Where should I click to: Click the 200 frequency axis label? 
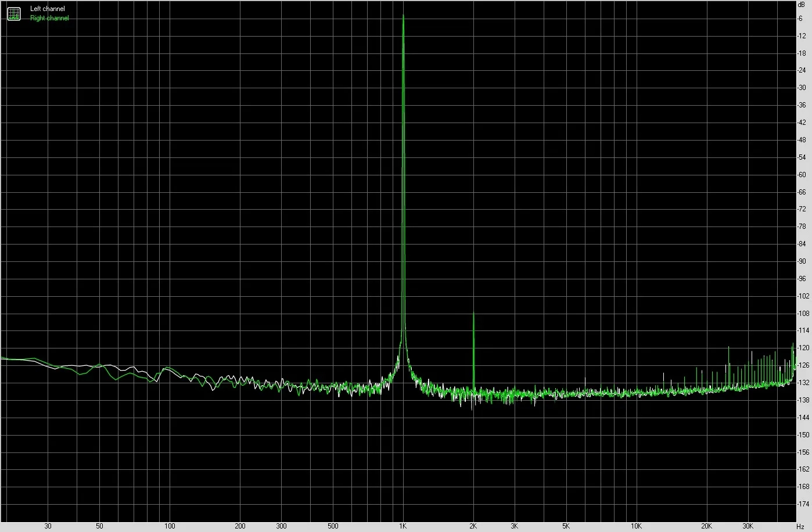tap(240, 526)
